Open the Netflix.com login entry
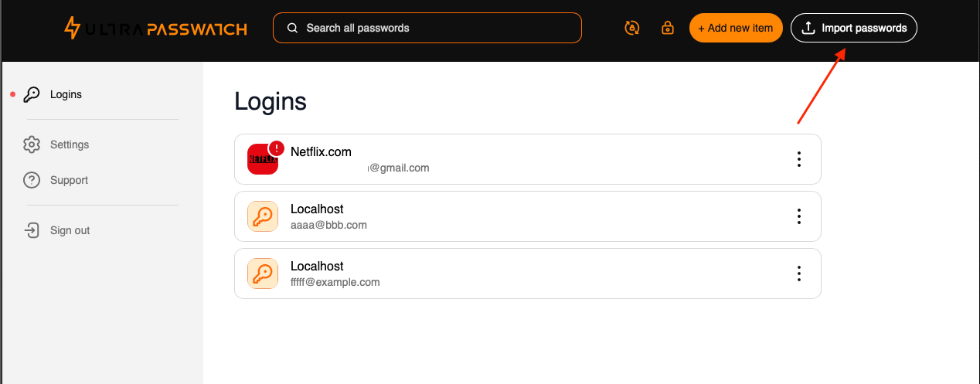Viewport: 980px width, 384px height. 528,159
